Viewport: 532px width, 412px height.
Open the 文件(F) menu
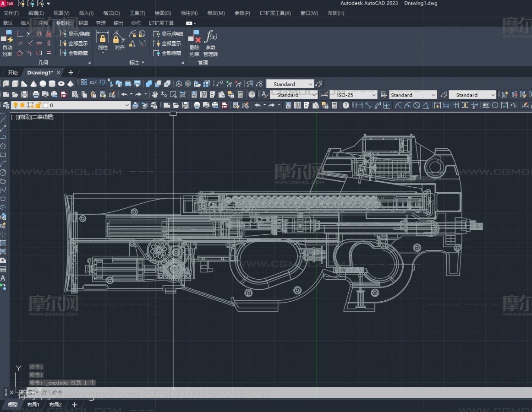click(11, 13)
